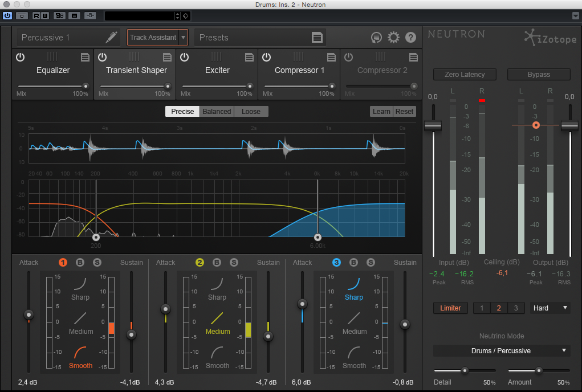The height and width of the screenshot is (392, 582).
Task: Bypass band 3 with its B button
Action: (x=353, y=263)
